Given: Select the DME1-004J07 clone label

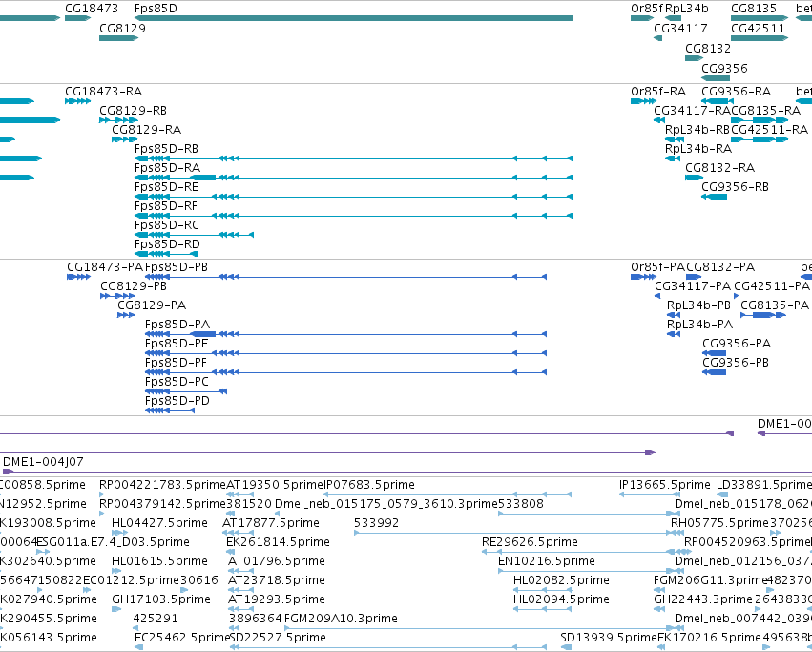Looking at the screenshot, I should (43, 462).
